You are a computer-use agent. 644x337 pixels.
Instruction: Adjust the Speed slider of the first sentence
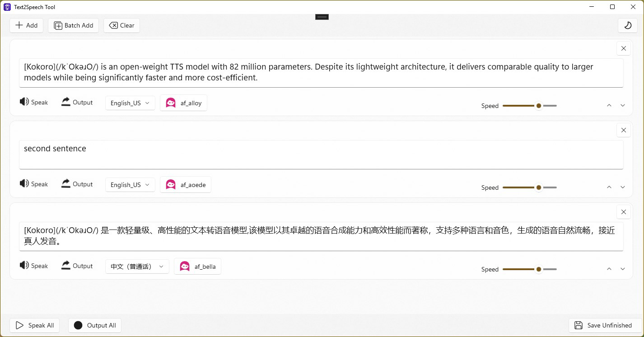pos(538,105)
